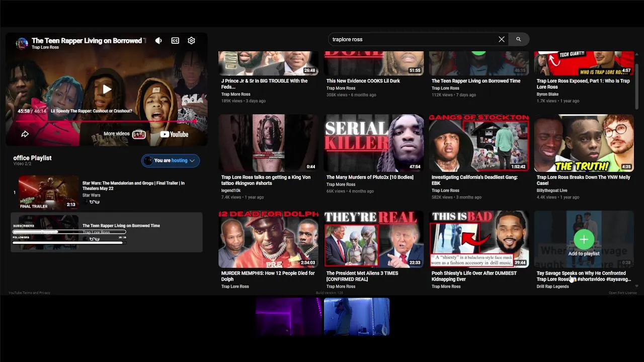Open the 'Open Font License' footer link

(x=622, y=293)
